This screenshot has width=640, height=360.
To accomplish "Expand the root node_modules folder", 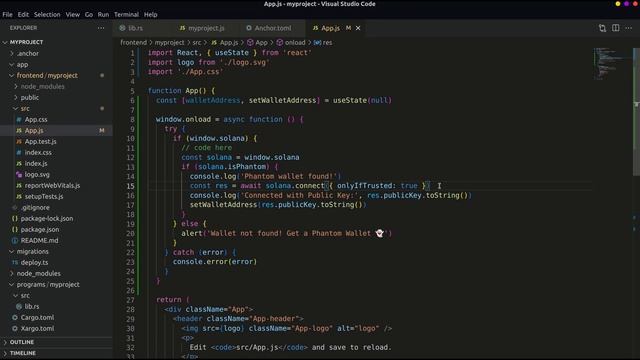I will click(38, 273).
